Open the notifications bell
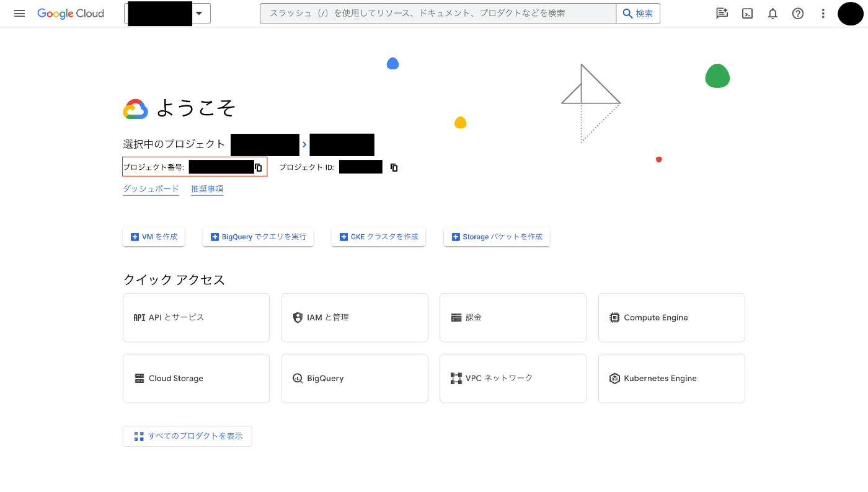868x492 pixels. tap(773, 13)
